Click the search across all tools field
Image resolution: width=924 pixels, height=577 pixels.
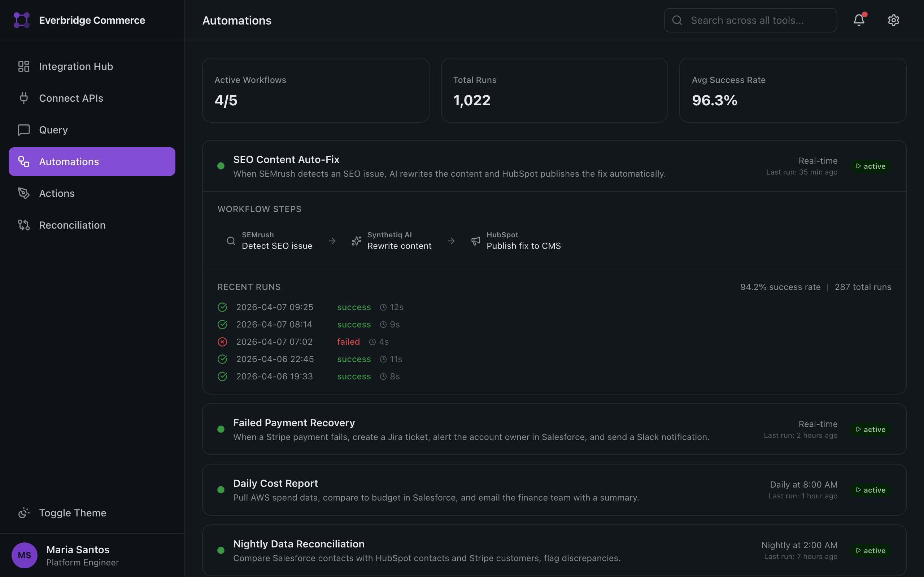[750, 20]
